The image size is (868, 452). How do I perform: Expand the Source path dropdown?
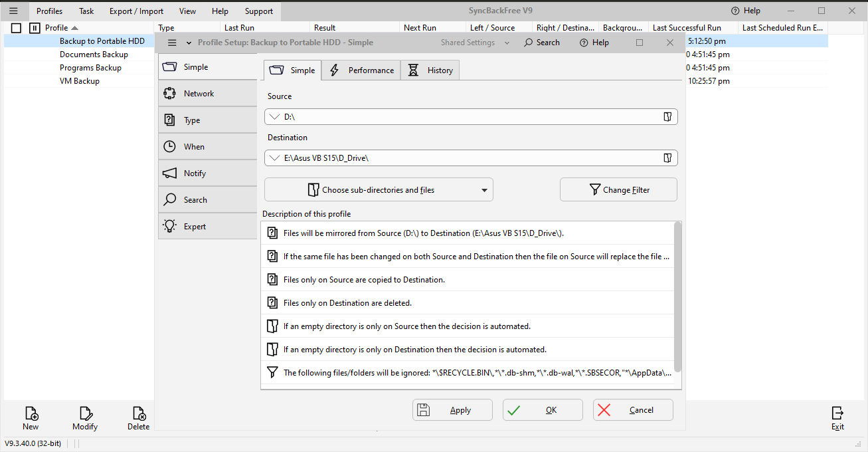(275, 117)
